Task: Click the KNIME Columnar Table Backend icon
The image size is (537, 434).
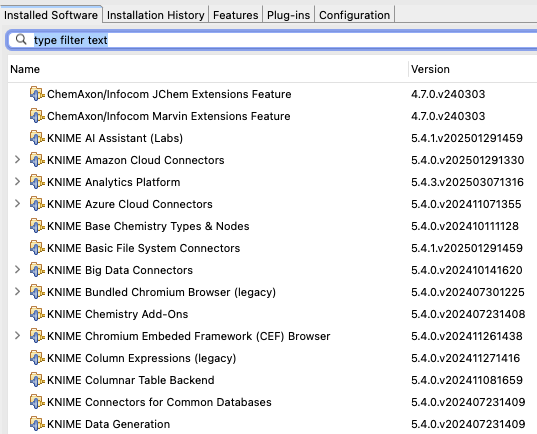Action: pos(37,380)
